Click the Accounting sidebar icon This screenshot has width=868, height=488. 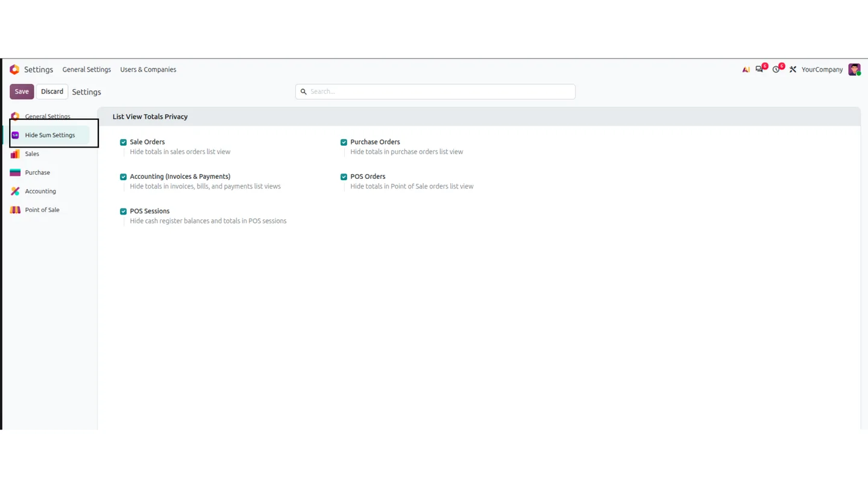tap(15, 191)
